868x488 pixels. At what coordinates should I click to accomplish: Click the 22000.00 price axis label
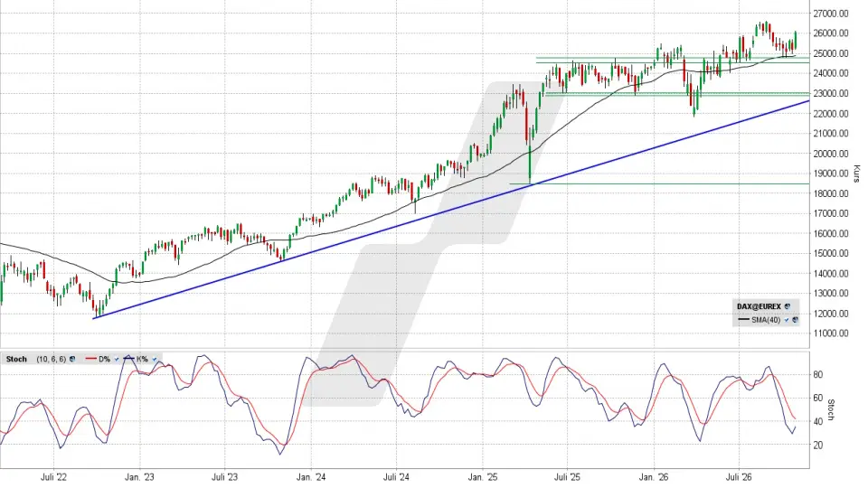[x=830, y=114]
